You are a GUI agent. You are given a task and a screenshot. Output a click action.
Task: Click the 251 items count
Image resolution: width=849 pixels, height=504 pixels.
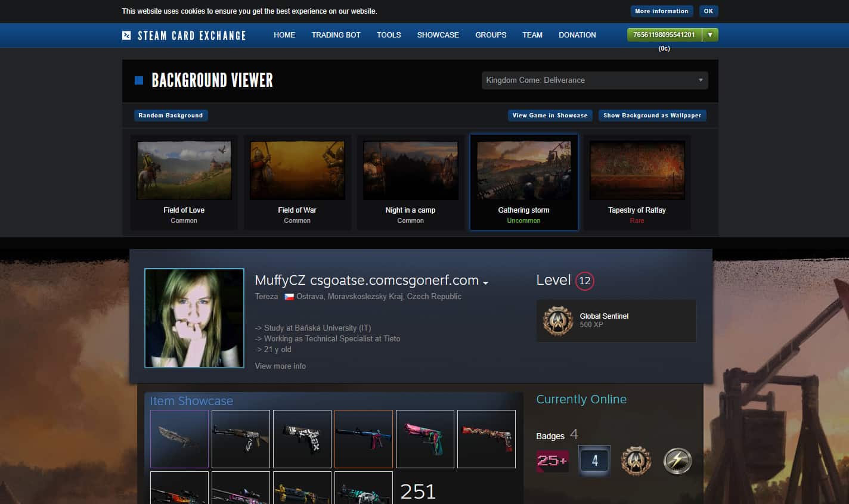(418, 491)
